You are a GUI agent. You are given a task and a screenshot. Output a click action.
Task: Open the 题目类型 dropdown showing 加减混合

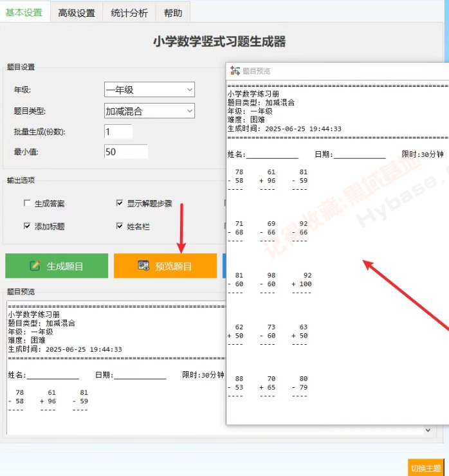tap(149, 111)
